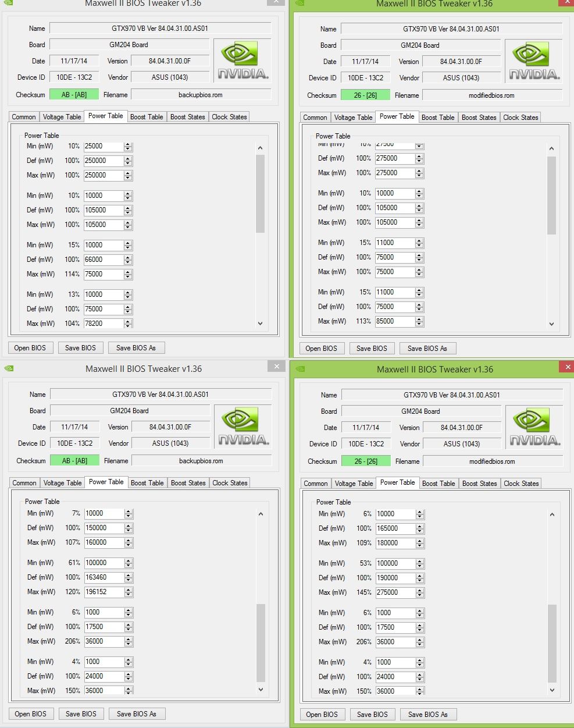Screen dimensions: 574x728
Task: Increase the 66000 value with its up arrow
Action: [128, 257]
